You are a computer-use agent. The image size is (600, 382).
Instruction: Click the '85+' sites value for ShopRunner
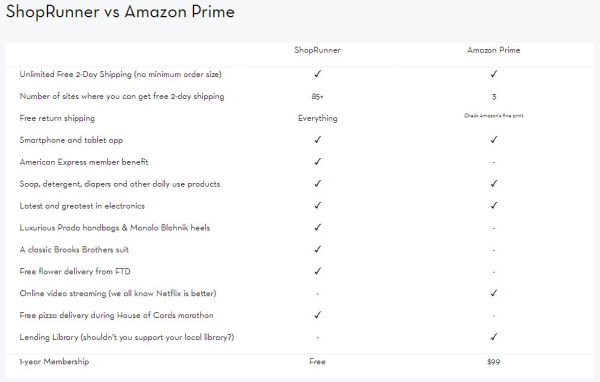318,96
